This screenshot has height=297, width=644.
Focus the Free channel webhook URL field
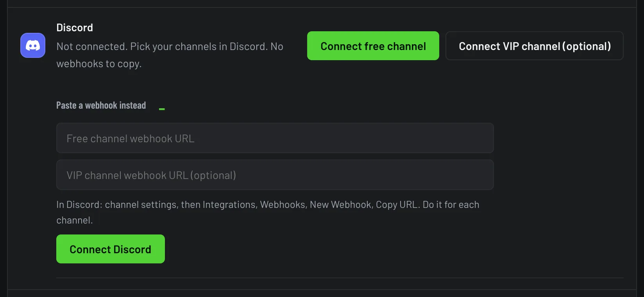point(275,138)
